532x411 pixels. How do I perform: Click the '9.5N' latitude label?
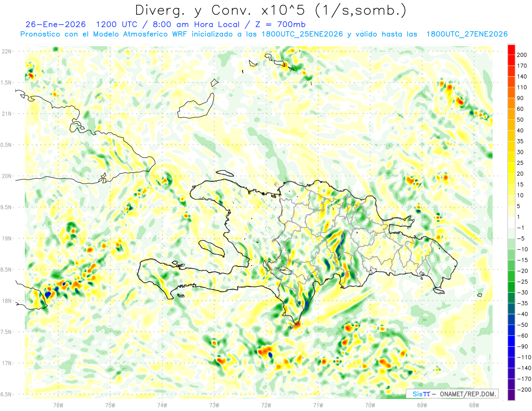pos(6,207)
